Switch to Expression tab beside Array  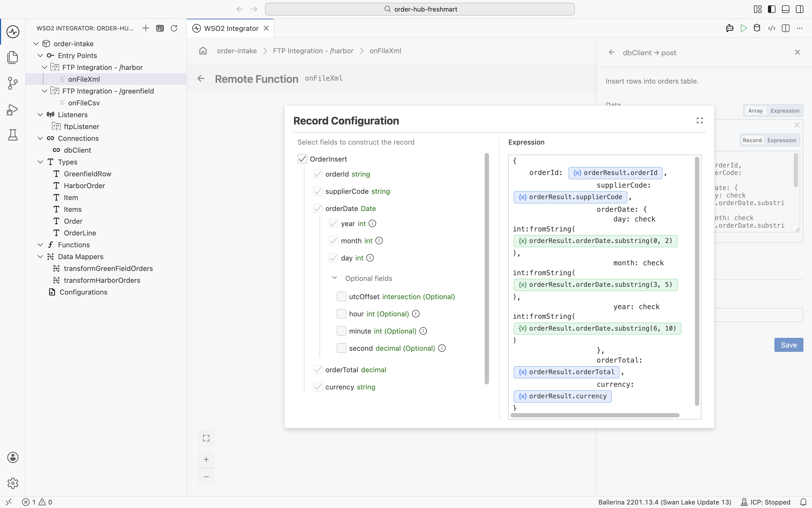click(x=785, y=110)
